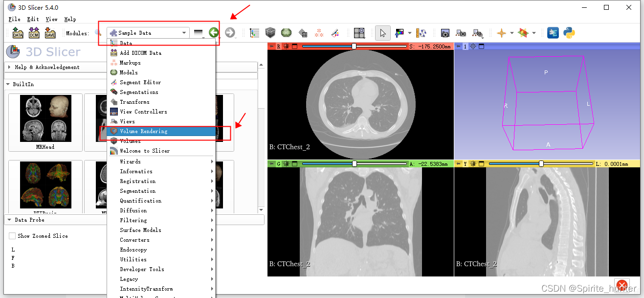Image resolution: width=644 pixels, height=298 pixels.
Task: Choose Welcome to Slicer entry
Action: click(x=161, y=151)
